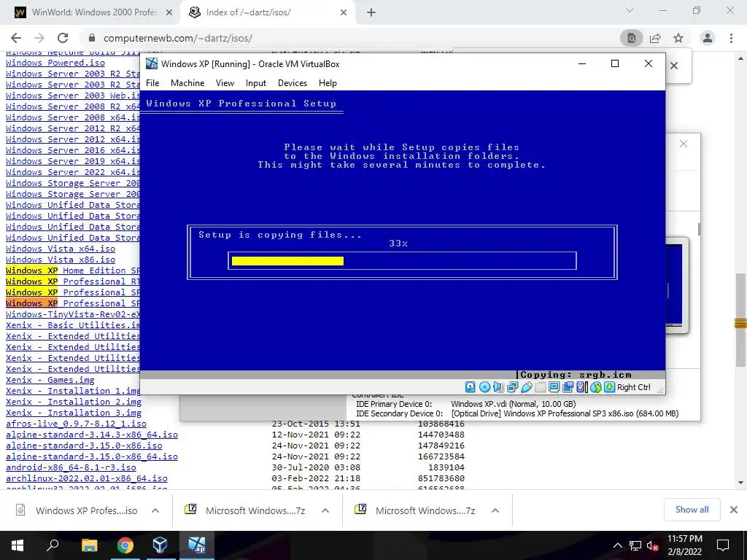This screenshot has height=560, width=747.
Task: Click the network adapter indicator in the VirtualBox status bar
Action: pos(513,387)
